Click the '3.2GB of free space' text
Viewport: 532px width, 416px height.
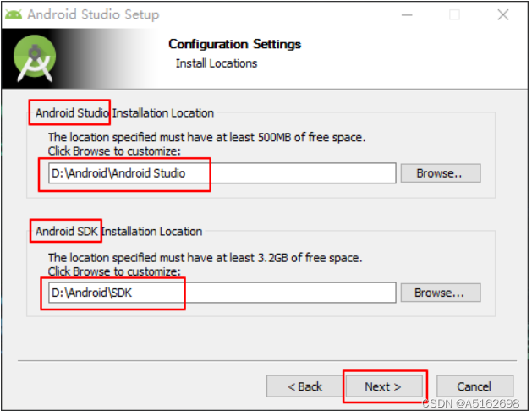coord(311,259)
